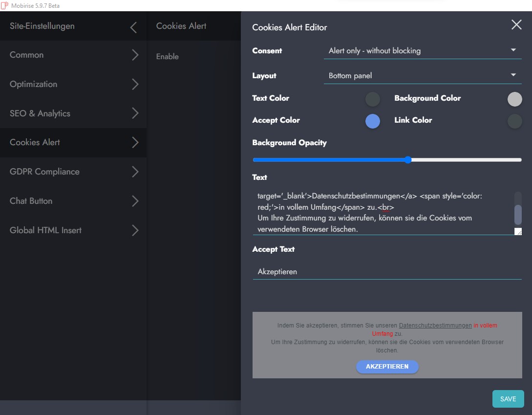Viewport: 532px width, 415px height.
Task: Open SEO & Analytics settings
Action: (x=40, y=113)
